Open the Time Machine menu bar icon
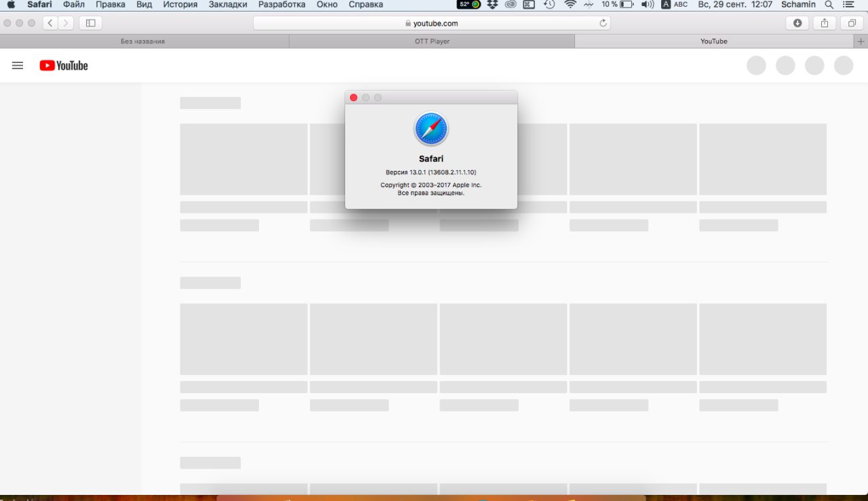Screen dimensions: 868x501 click(549, 5)
